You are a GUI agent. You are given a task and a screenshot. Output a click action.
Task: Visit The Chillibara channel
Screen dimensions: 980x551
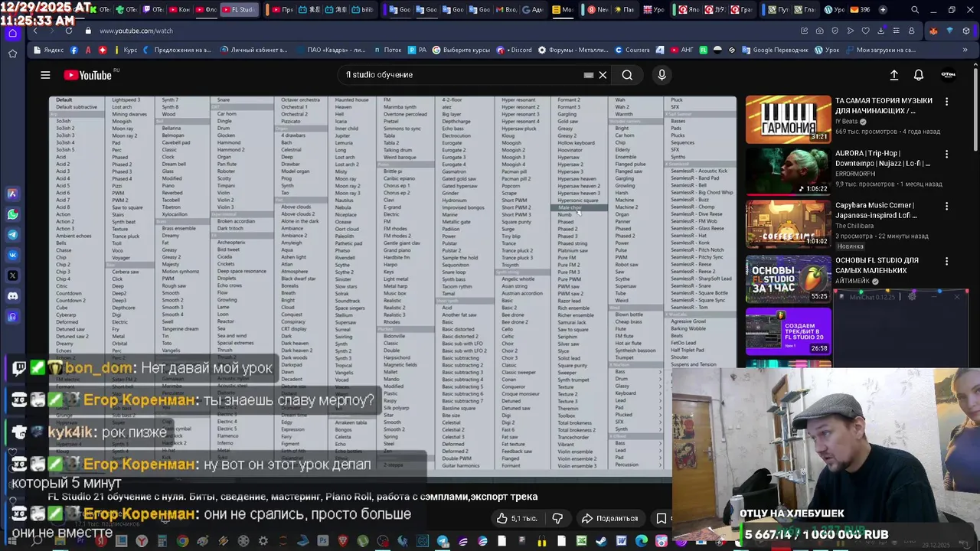[x=853, y=226]
